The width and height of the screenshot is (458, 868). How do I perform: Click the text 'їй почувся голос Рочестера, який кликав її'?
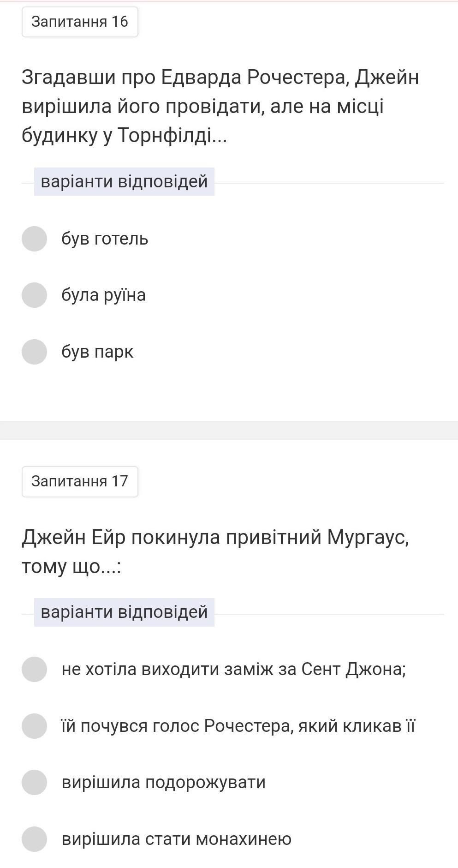(x=238, y=726)
